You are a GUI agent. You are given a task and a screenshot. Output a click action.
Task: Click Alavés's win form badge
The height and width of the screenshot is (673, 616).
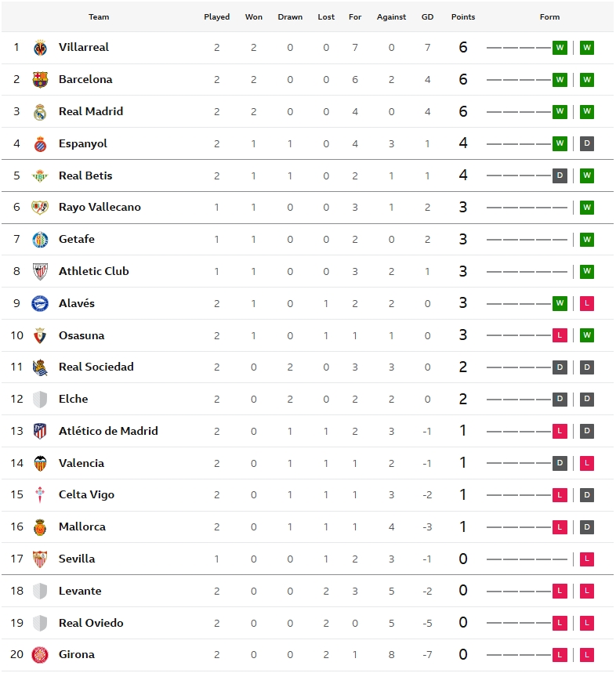pyautogui.click(x=560, y=304)
